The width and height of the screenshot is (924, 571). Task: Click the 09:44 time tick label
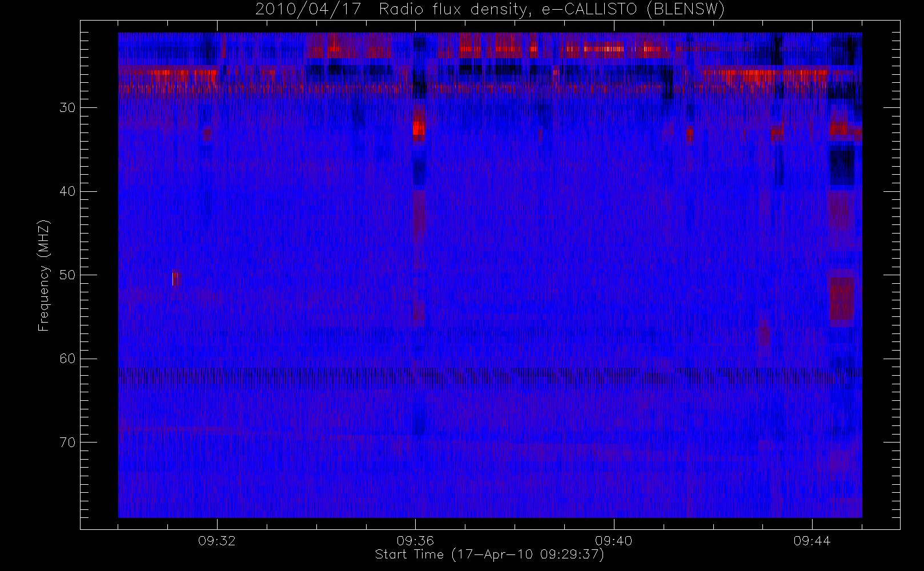coord(811,540)
